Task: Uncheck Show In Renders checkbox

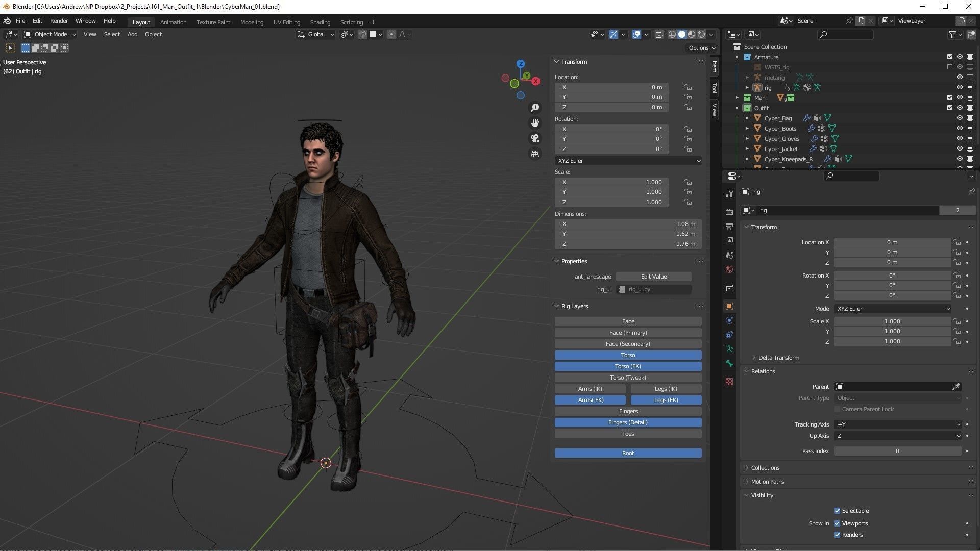Action: (837, 535)
